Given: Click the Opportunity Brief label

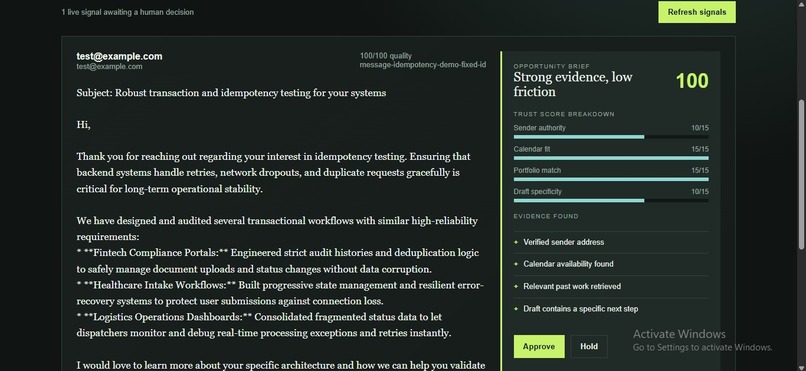Looking at the screenshot, I should [552, 66].
